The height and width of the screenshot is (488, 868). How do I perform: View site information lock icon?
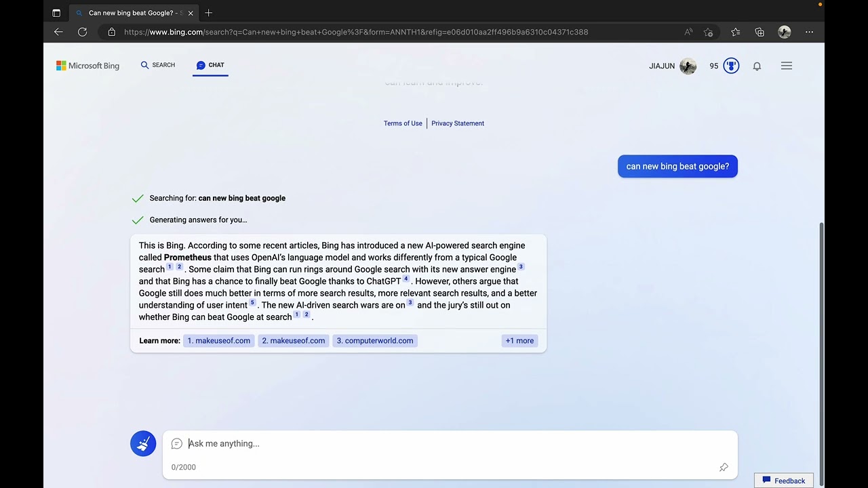pyautogui.click(x=112, y=32)
